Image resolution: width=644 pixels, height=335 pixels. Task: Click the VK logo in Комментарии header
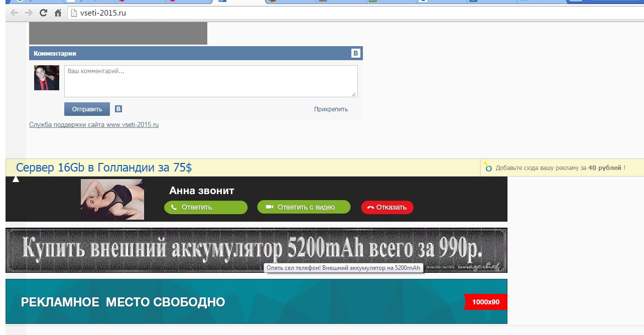(x=355, y=54)
